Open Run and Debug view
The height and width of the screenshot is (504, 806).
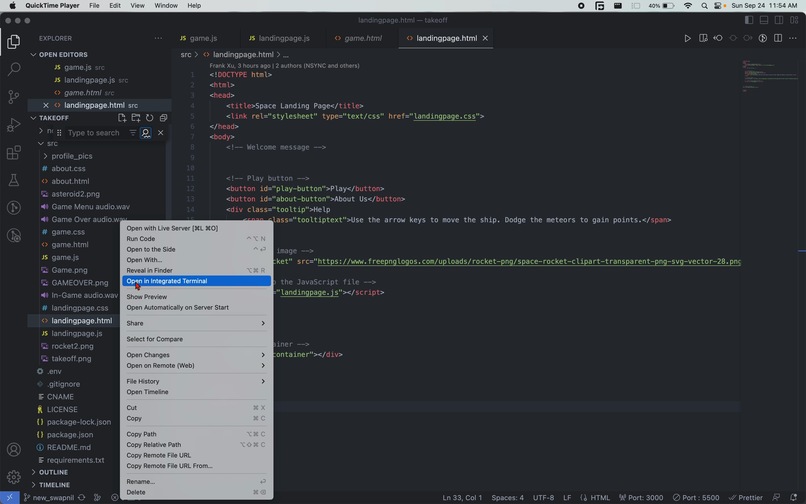tap(14, 124)
